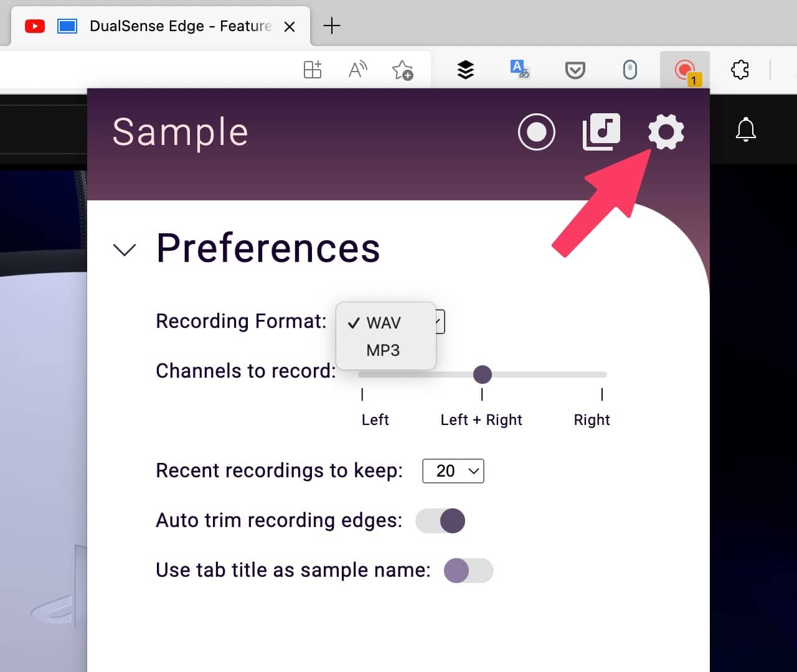Click the mouse-shaped extension icon
This screenshot has width=797, height=672.
tap(630, 70)
